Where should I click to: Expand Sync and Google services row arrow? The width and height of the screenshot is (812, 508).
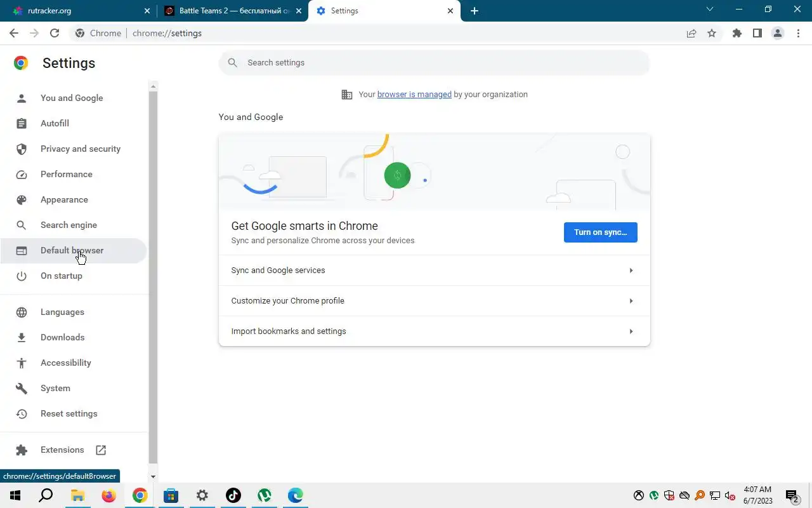point(631,271)
